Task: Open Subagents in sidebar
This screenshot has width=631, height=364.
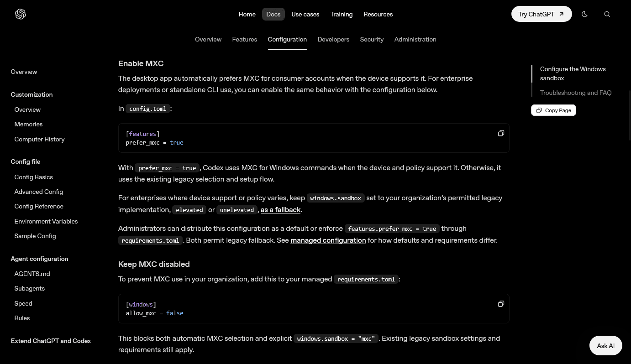Action: pyautogui.click(x=29, y=289)
